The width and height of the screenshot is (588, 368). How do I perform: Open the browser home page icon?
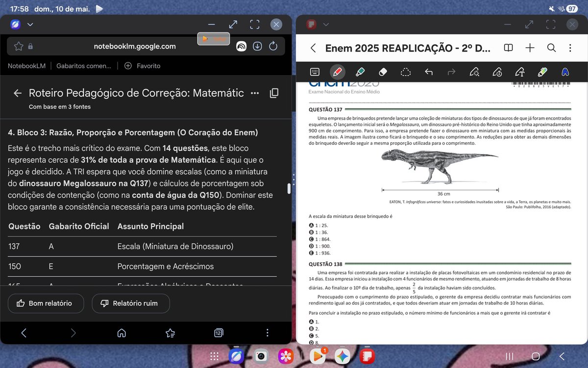[122, 333]
